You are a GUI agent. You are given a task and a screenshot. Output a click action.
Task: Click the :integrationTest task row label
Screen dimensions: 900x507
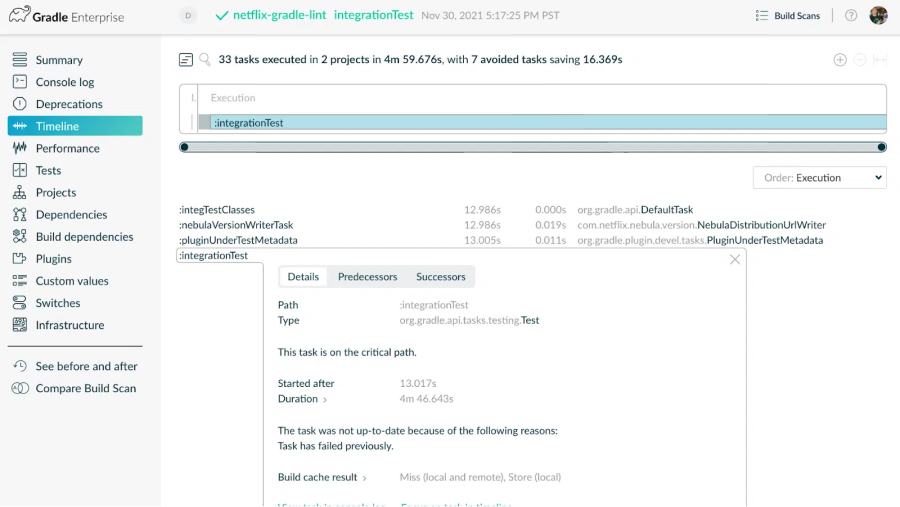[214, 255]
